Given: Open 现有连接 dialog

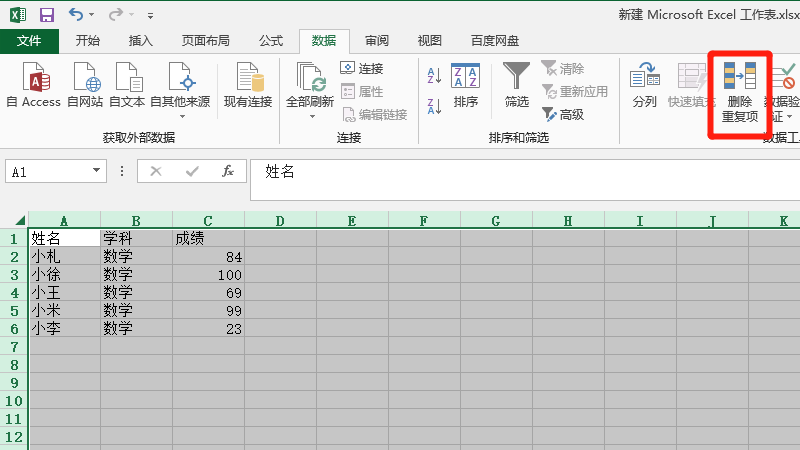Looking at the screenshot, I should point(248,85).
